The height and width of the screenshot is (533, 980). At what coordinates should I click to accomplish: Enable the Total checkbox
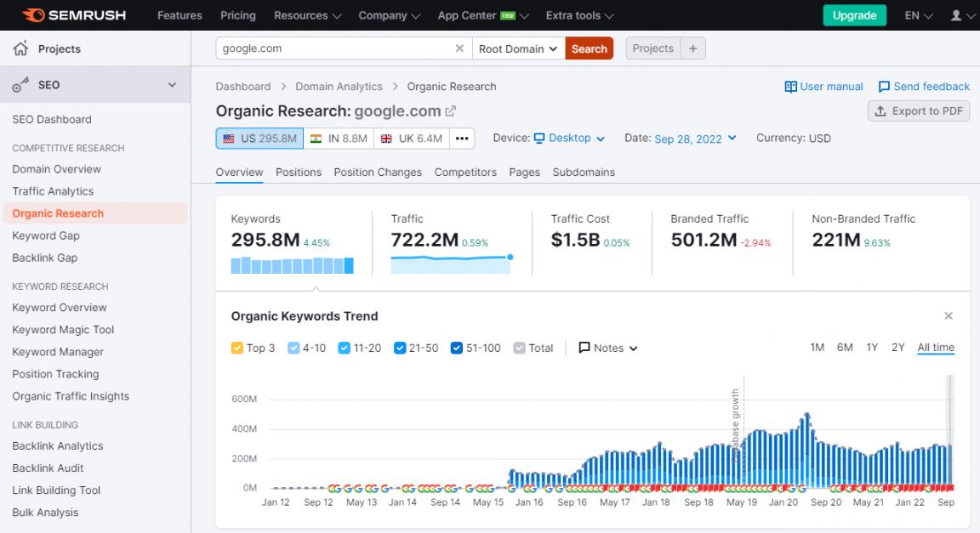pos(519,348)
